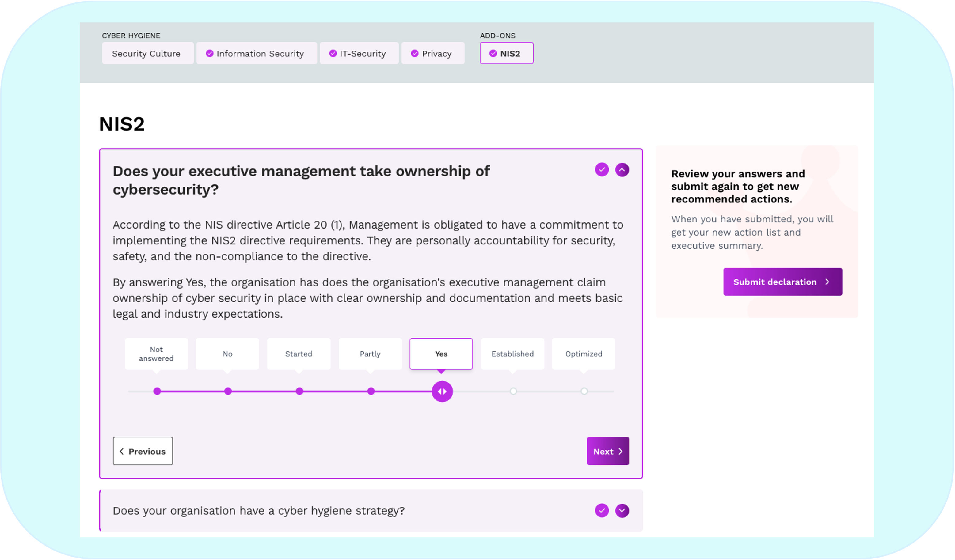Screen dimensions: 955x560
Task: Go to the Next question
Action: point(607,451)
